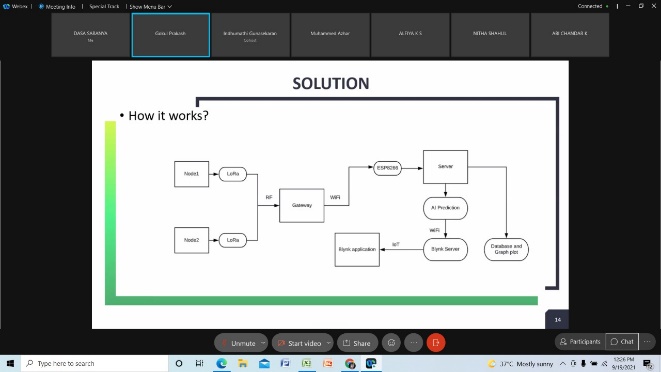Open the Mail app in the taskbar
The image size is (661, 372).
264,363
